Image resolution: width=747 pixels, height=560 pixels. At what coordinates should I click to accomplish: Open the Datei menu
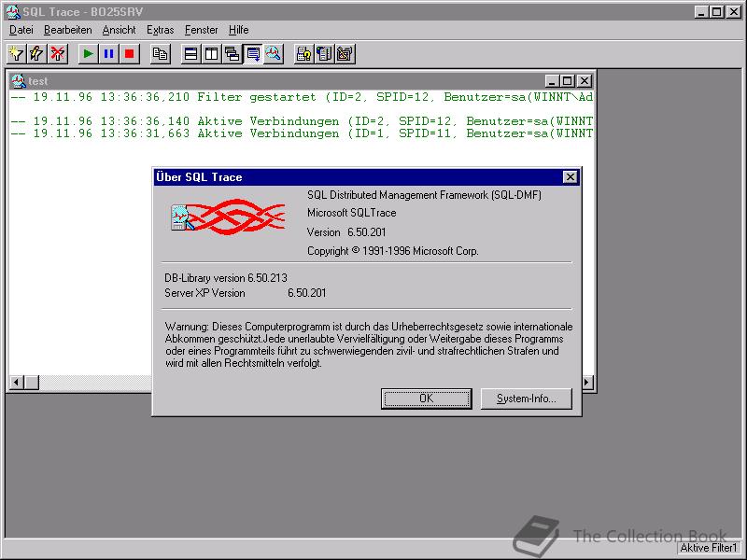pos(21,30)
